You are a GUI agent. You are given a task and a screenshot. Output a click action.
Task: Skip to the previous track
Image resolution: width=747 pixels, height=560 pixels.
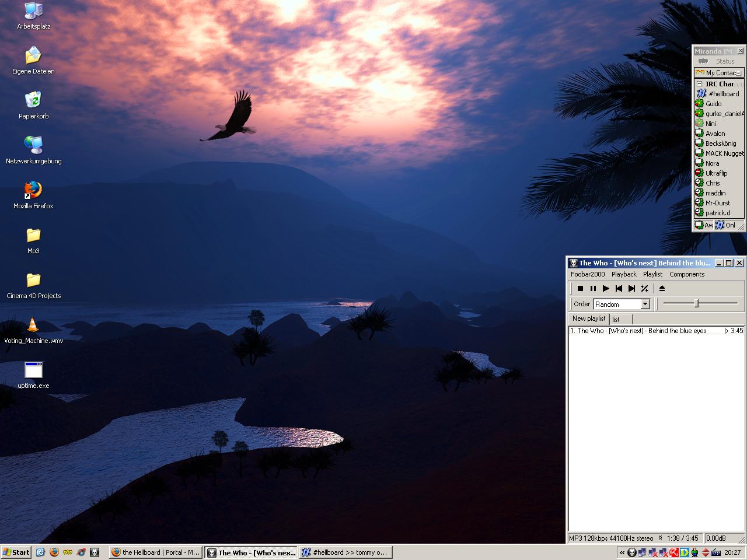619,288
